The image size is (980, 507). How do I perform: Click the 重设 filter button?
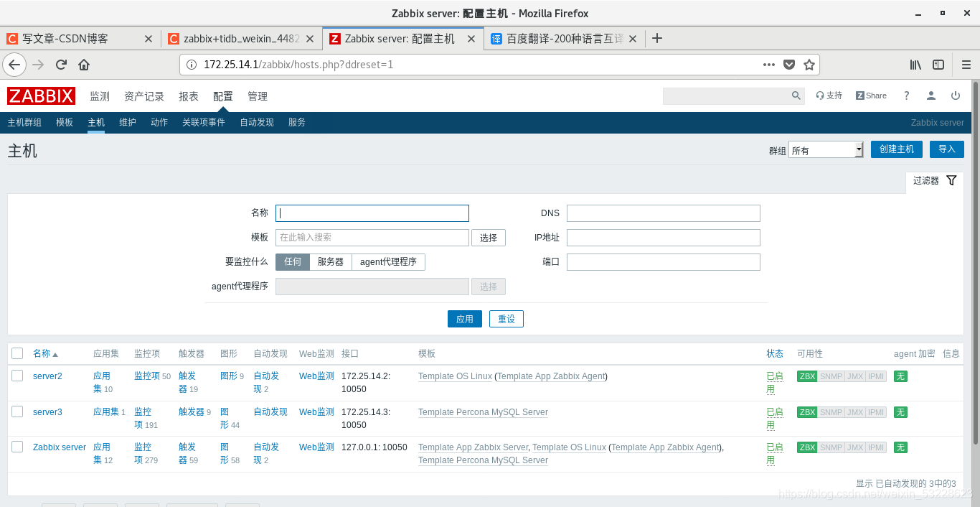507,319
